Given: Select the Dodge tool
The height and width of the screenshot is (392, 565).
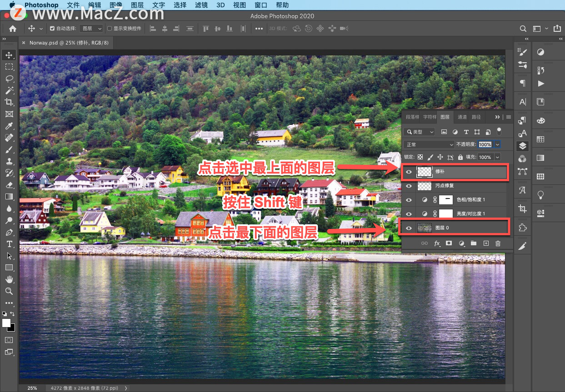Looking at the screenshot, I should click(9, 220).
